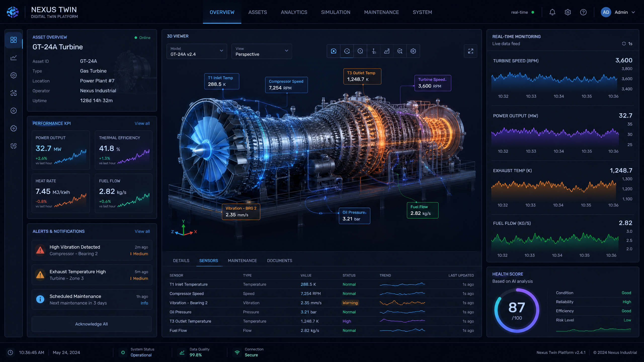Expand the 3D viewer to fullscreen
The height and width of the screenshot is (362, 644).
point(470,51)
